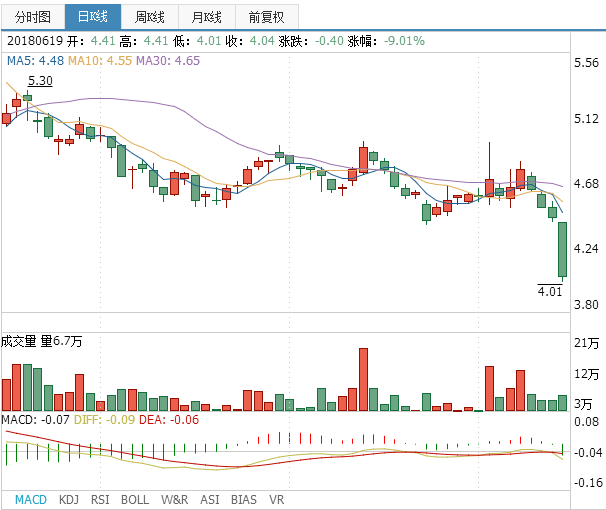Click the closing price 4.04 value

pos(262,41)
